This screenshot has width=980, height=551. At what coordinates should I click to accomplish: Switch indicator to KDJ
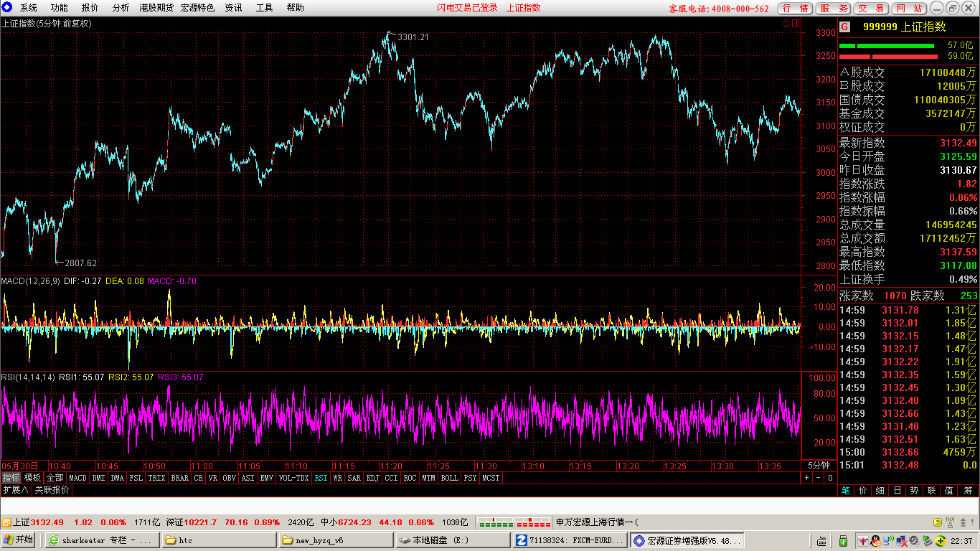[372, 478]
